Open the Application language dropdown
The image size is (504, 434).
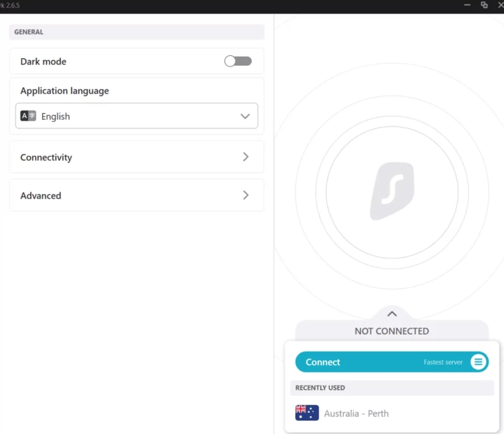pyautogui.click(x=137, y=116)
